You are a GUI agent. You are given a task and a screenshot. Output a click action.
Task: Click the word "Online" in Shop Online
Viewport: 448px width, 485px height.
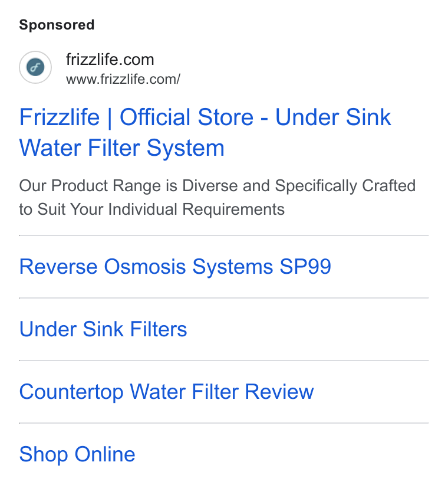click(x=105, y=454)
